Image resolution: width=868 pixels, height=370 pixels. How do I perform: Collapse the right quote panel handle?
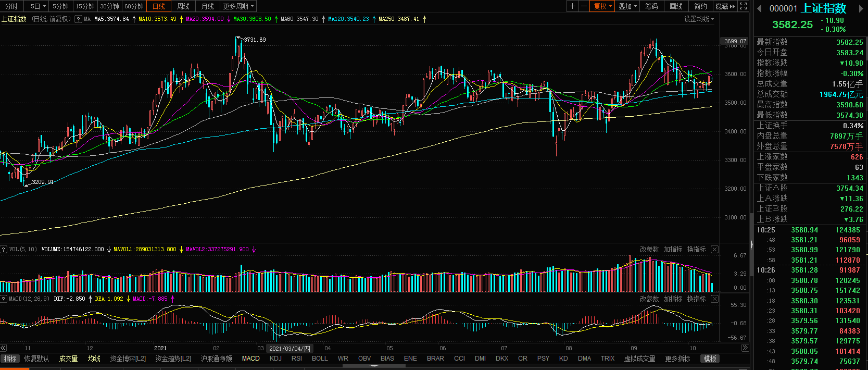751,244
